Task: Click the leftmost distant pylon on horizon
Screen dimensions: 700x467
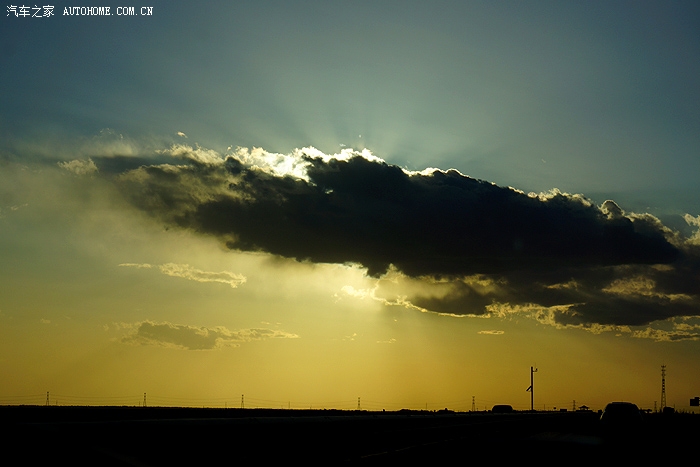Action: (47, 398)
